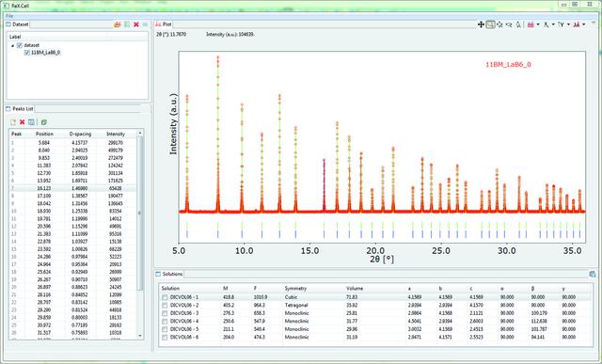Viewport: 602px width, 364px height.
Task: Select peak row with position 17.109
Action: pyautogui.click(x=72, y=196)
